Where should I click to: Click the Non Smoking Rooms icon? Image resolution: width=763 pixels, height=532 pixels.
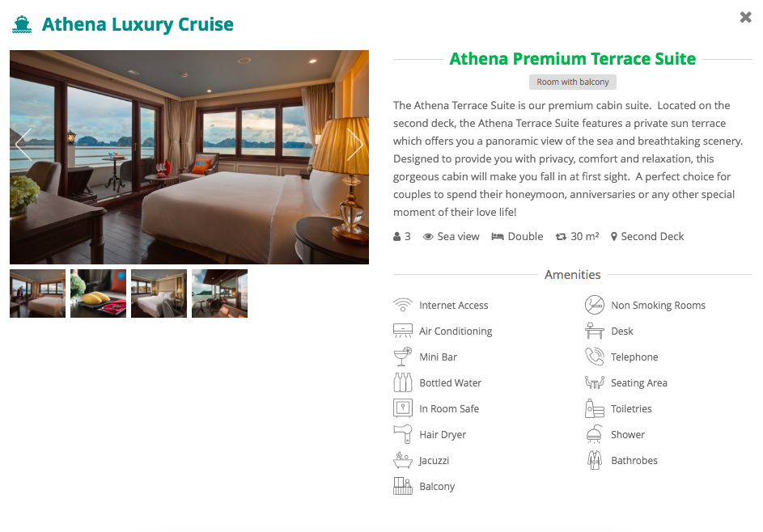point(595,305)
